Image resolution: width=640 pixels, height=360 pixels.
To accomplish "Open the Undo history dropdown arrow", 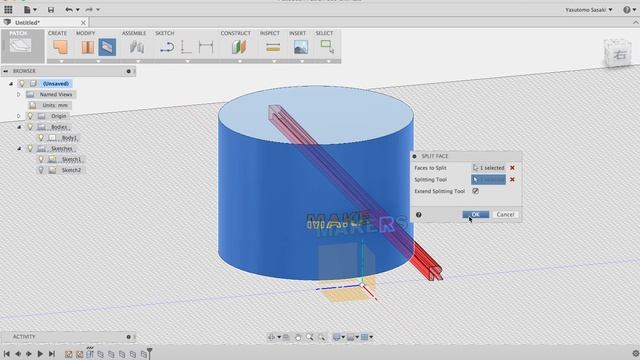I will click(78, 10).
